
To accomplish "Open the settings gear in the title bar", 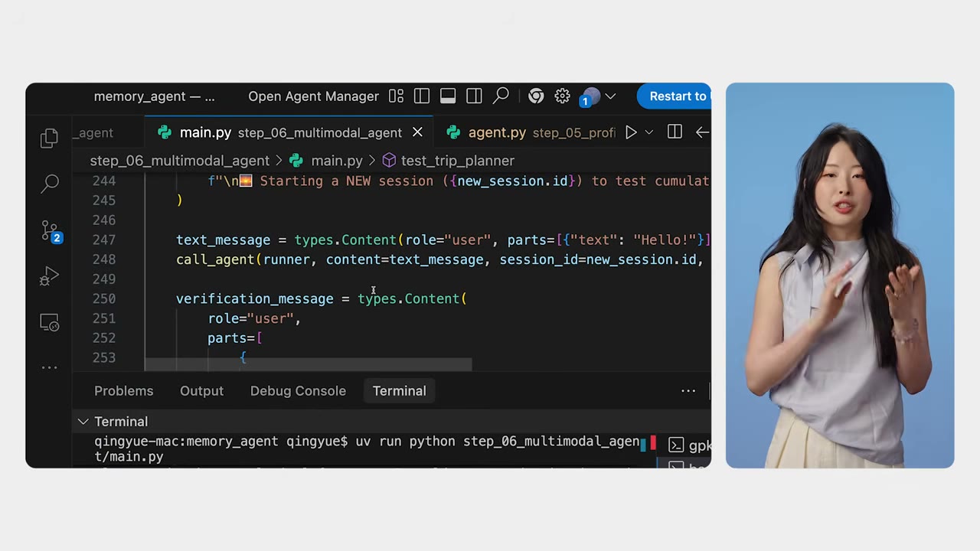I will tap(563, 96).
